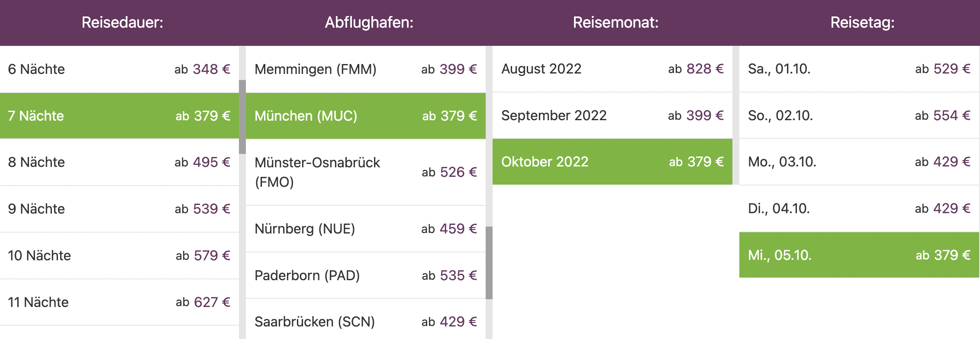Pick Paderborn (PAD) airport option
The image size is (980, 339).
click(366, 275)
